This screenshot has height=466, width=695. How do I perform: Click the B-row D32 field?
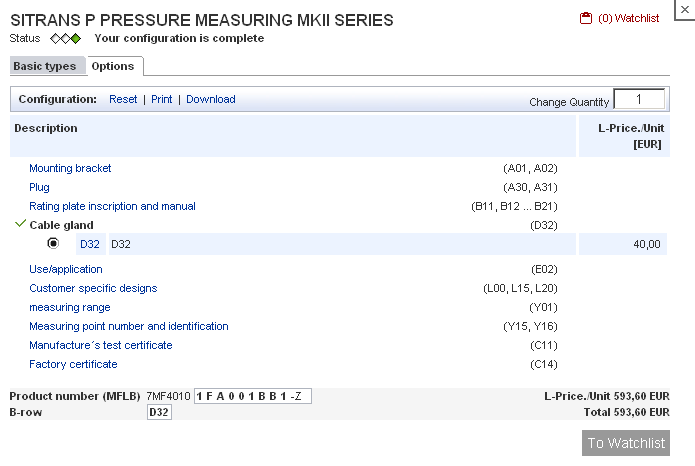[159, 412]
